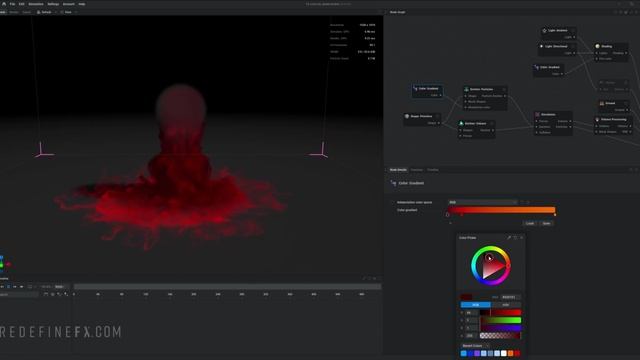The width and height of the screenshot is (640, 360).
Task: Toggle the Emitter Volume node enable box
Action: click(492, 123)
